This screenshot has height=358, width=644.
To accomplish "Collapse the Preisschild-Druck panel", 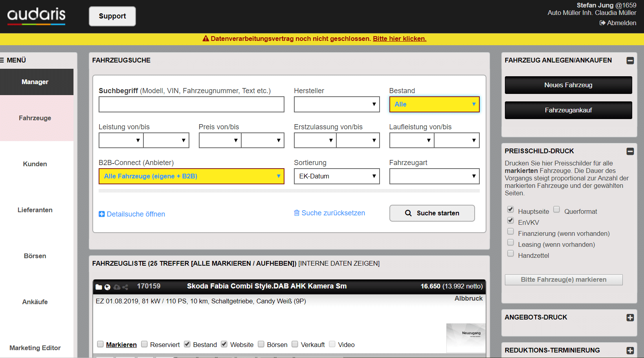I will click(x=630, y=151).
